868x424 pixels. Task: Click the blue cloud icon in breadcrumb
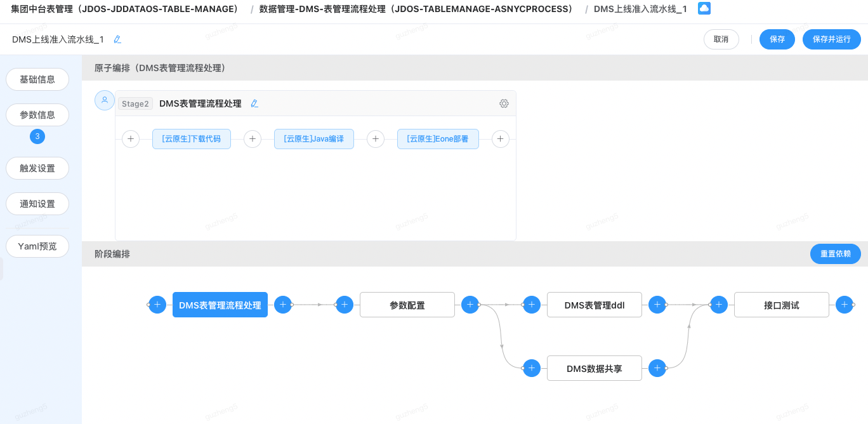[x=704, y=8]
